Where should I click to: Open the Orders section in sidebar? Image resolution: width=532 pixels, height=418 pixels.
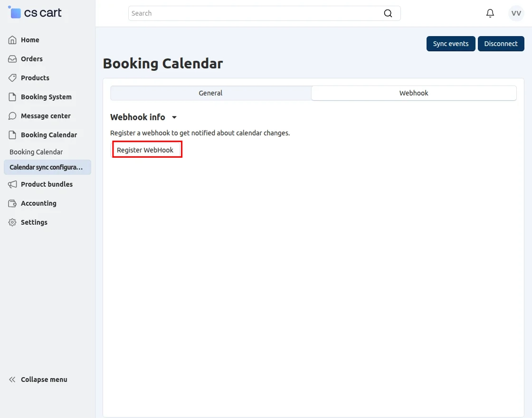31,59
